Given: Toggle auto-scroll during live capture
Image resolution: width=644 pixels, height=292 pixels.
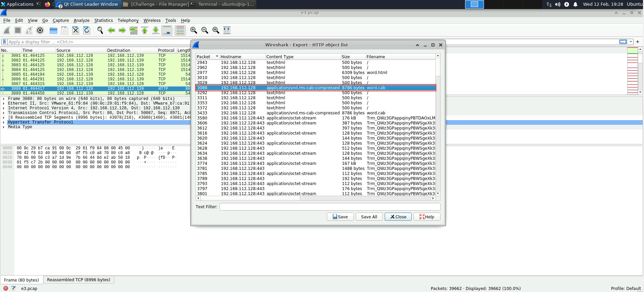Looking at the screenshot, I should (x=167, y=30).
